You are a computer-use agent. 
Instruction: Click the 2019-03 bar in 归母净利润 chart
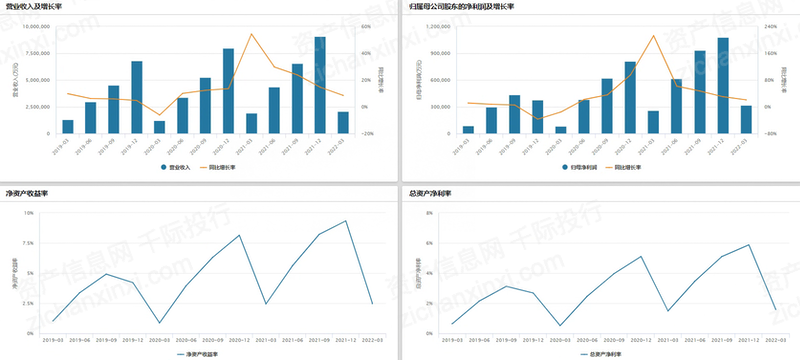click(x=468, y=130)
